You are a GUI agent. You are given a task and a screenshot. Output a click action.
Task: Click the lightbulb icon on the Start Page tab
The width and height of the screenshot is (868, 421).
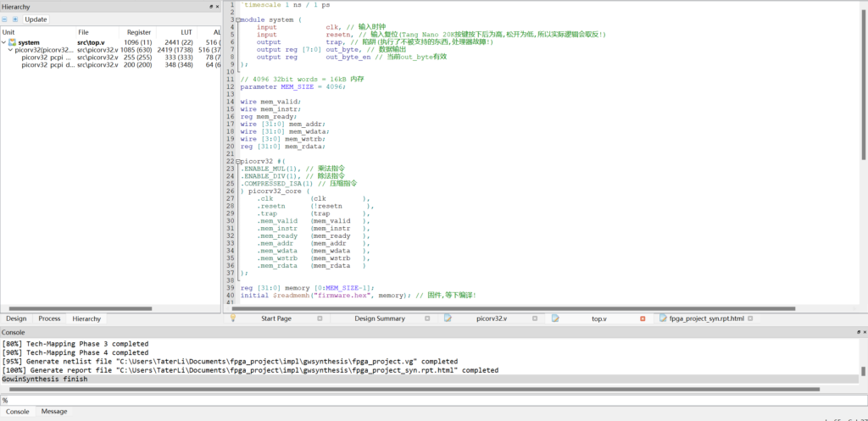coord(233,319)
